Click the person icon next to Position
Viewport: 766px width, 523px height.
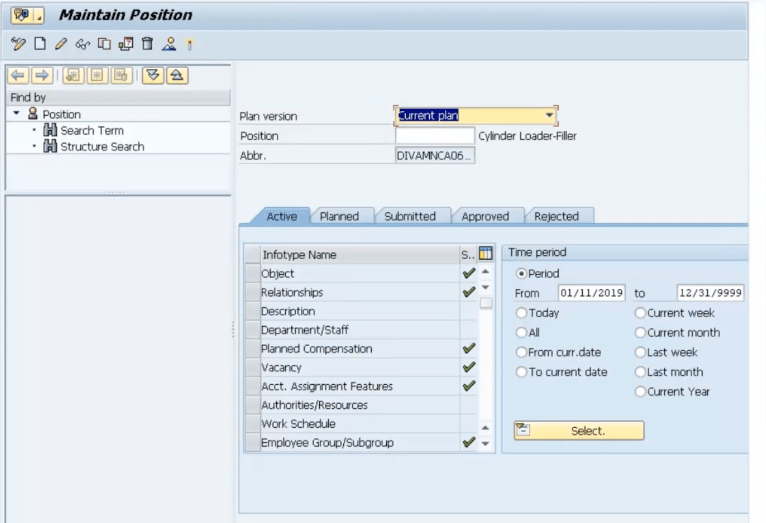33,114
